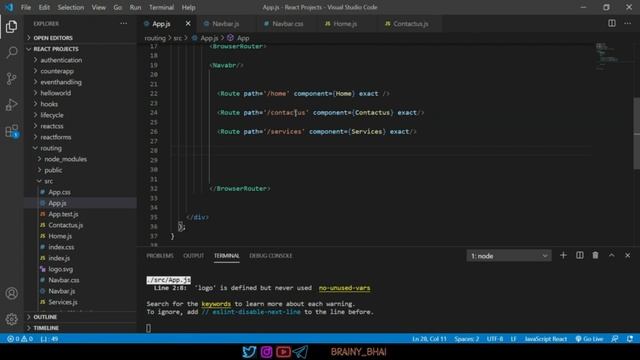
Task: Show the Problems panel tab
Action: [160, 256]
